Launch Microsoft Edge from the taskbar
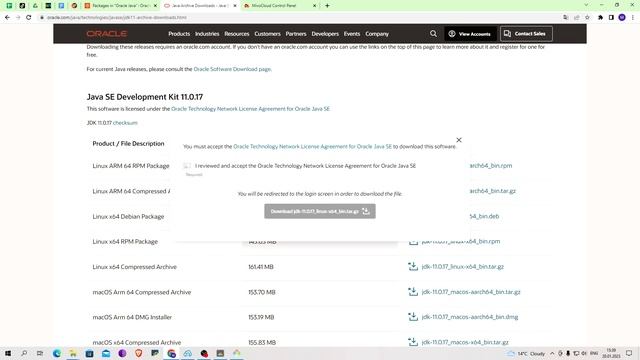This screenshot has width=640, height=360. [x=57, y=353]
